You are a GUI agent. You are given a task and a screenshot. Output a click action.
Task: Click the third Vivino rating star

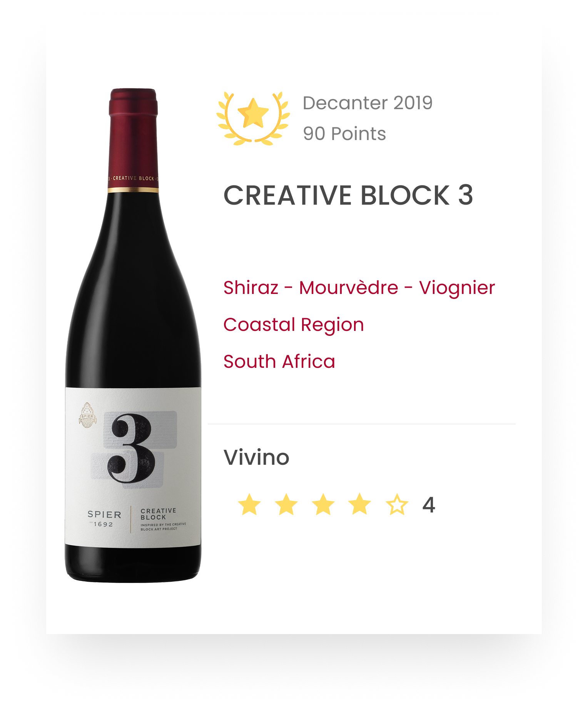tap(323, 504)
